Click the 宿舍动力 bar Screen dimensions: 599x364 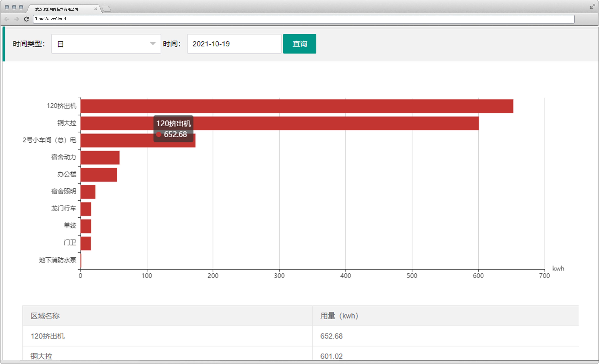tap(100, 158)
